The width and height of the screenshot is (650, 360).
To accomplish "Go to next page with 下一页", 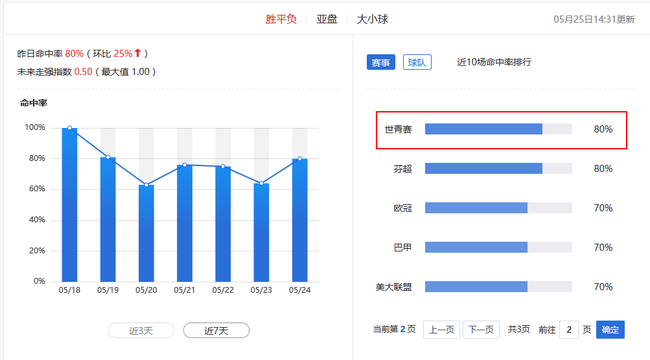I will point(481,330).
